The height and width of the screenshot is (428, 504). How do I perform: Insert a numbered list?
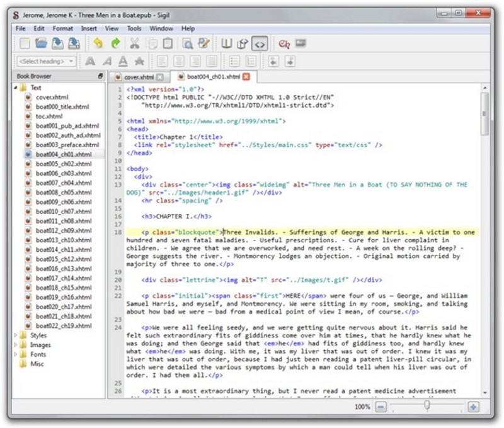[251, 61]
